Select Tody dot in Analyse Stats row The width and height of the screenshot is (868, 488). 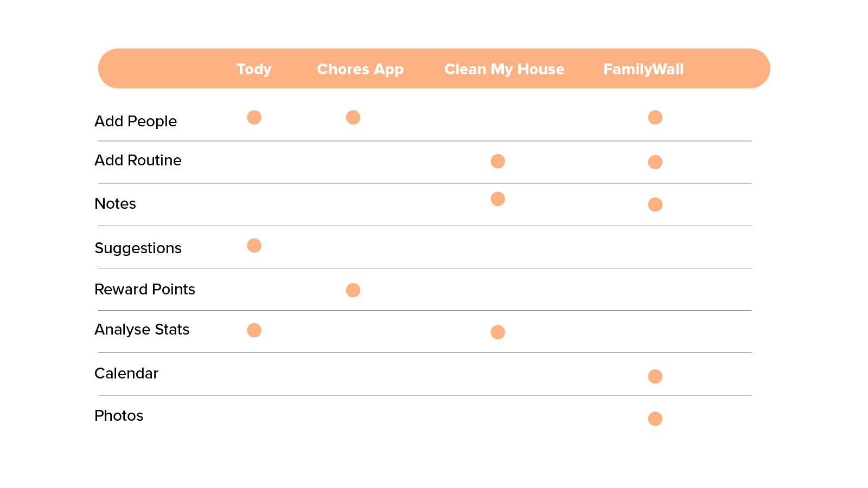pyautogui.click(x=254, y=330)
